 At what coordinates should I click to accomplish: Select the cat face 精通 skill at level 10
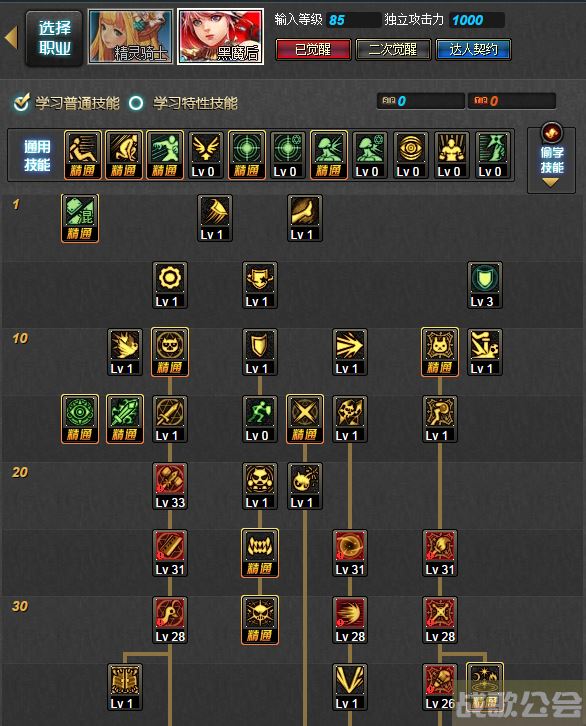tap(170, 351)
